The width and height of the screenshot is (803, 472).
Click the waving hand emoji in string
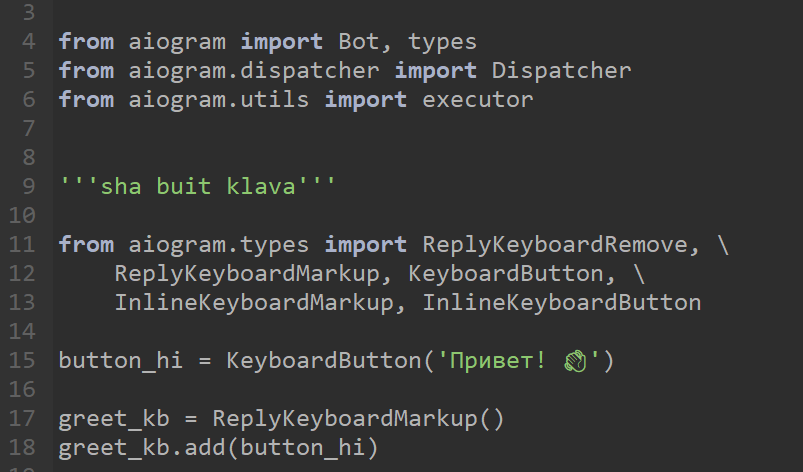click(575, 361)
